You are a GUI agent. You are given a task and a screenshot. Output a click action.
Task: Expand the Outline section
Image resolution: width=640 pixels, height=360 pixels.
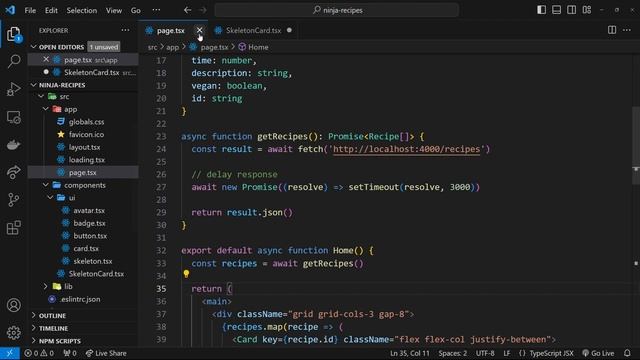click(33, 316)
